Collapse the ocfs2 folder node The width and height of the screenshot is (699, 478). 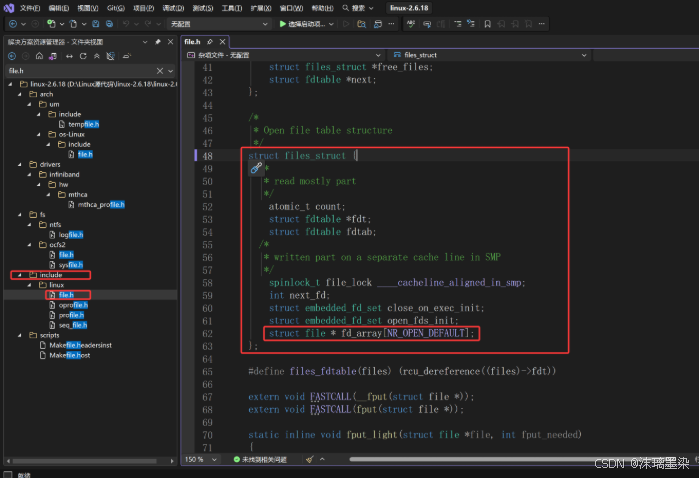click(x=29, y=245)
